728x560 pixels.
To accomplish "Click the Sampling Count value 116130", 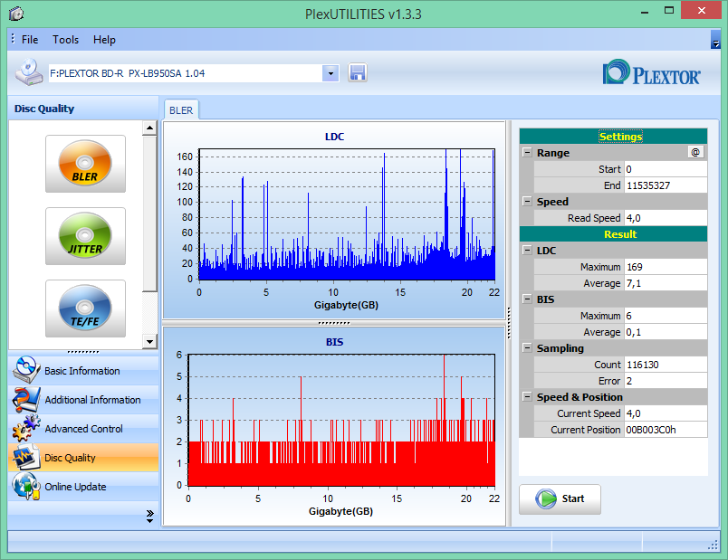I will [x=666, y=365].
